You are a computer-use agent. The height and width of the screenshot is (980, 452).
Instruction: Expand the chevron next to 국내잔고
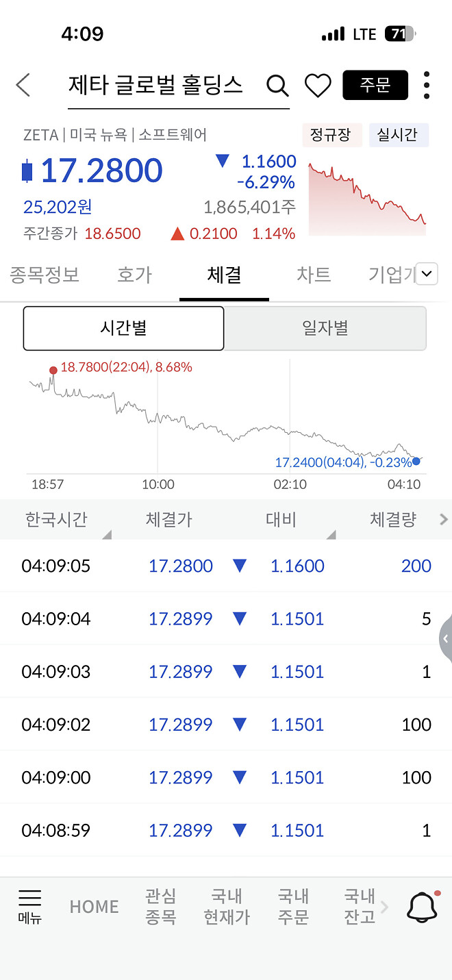tap(385, 905)
